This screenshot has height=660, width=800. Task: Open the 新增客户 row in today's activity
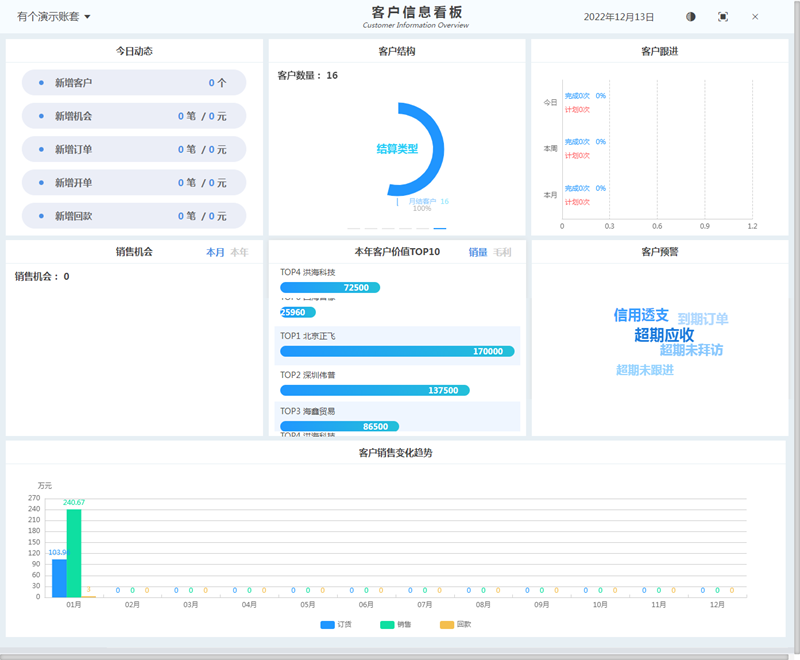tap(134, 83)
